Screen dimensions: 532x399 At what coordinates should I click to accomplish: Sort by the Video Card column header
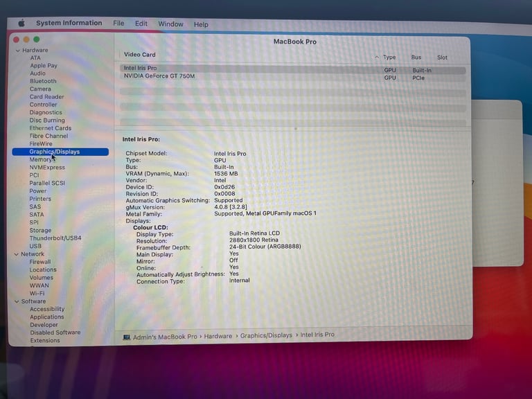click(x=139, y=55)
